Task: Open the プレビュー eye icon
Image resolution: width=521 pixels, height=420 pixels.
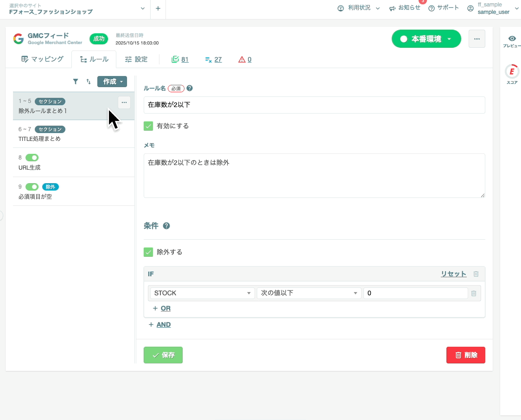Action: [x=512, y=38]
